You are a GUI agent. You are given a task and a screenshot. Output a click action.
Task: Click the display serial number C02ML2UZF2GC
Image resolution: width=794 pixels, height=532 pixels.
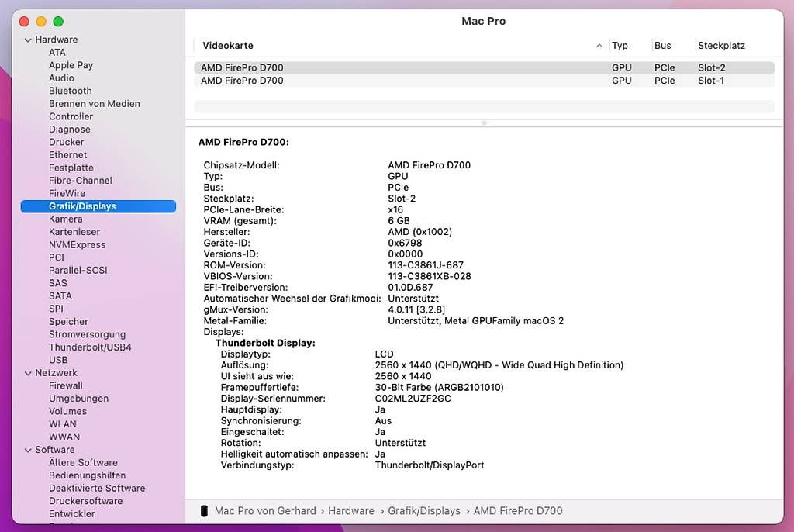413,399
